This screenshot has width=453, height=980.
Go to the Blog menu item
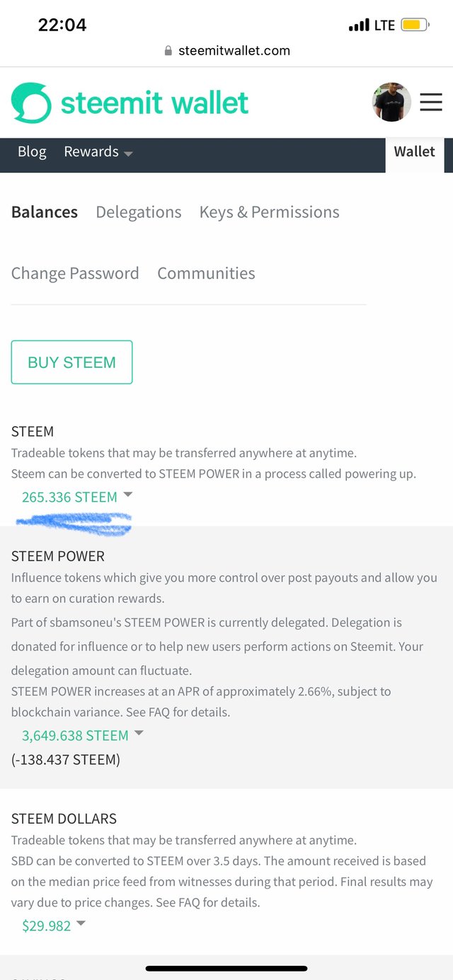(x=32, y=152)
